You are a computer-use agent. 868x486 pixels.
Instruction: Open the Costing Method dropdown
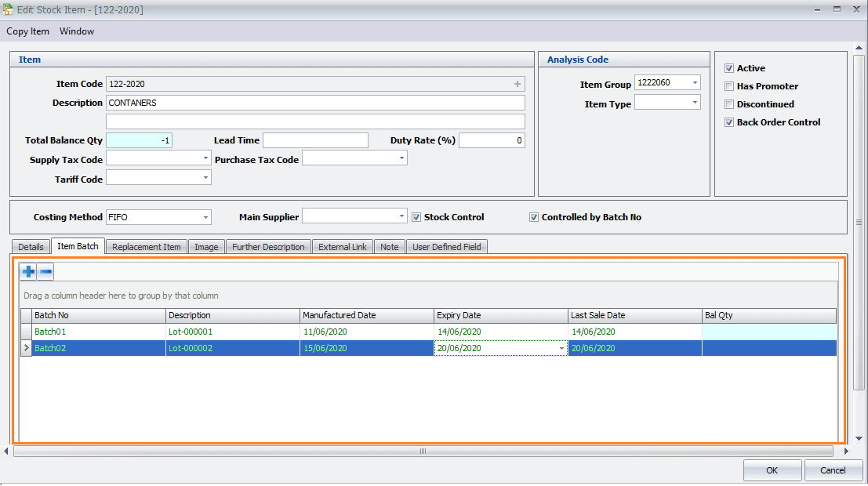click(205, 217)
